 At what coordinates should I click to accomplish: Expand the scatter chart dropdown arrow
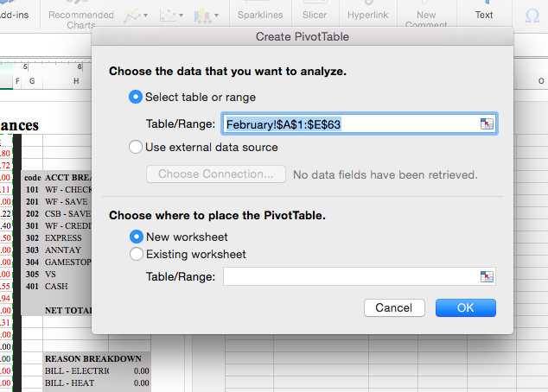[181, 16]
